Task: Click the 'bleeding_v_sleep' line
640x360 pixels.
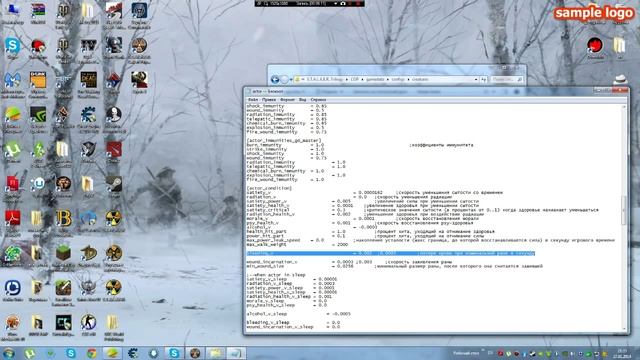Action: point(293,322)
